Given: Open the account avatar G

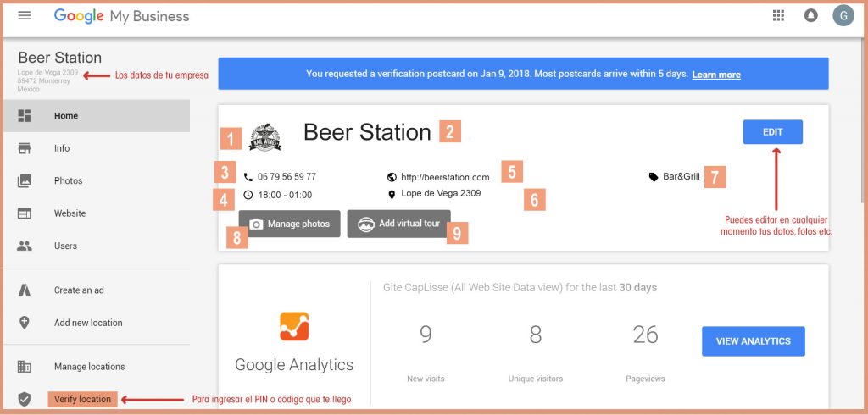Looking at the screenshot, I should click(843, 15).
